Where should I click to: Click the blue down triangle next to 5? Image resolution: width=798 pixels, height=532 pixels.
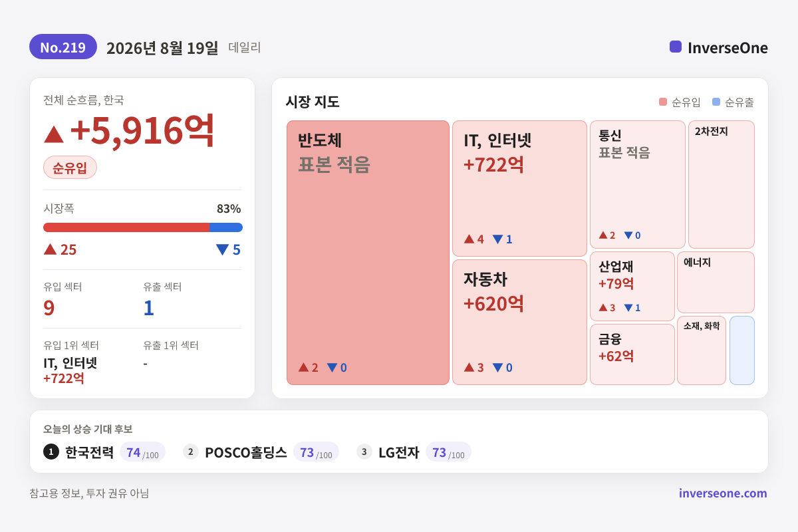(222, 249)
